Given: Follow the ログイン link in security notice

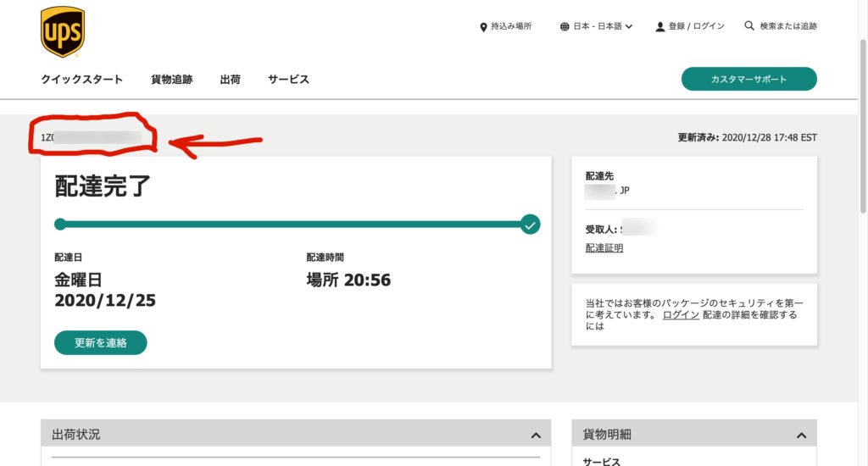Looking at the screenshot, I should coord(681,315).
